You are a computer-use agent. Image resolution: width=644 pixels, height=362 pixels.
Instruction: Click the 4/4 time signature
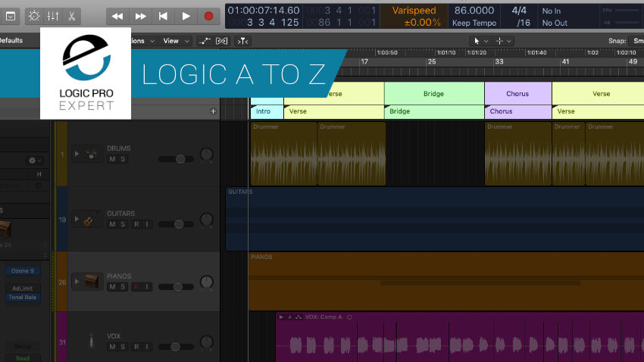pyautogui.click(x=519, y=11)
